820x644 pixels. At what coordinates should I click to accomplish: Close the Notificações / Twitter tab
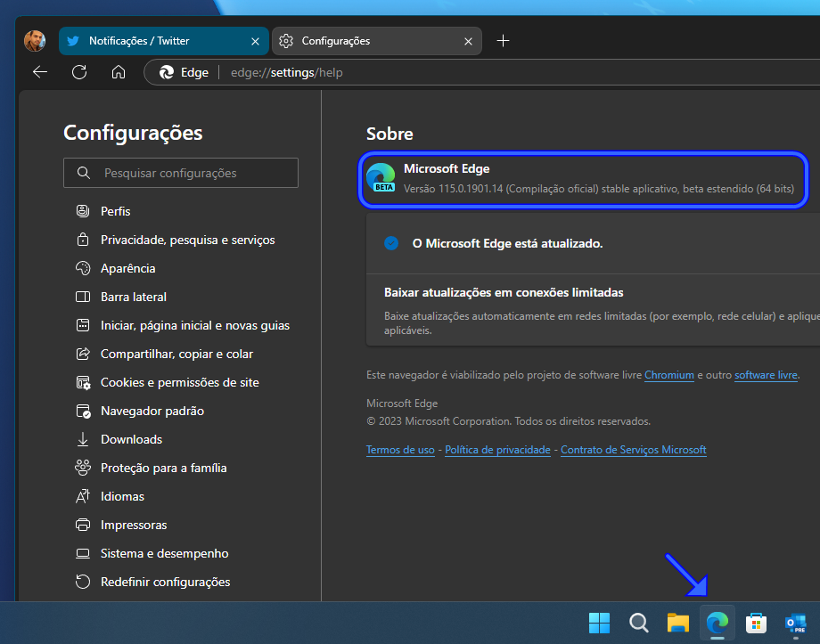tap(255, 41)
